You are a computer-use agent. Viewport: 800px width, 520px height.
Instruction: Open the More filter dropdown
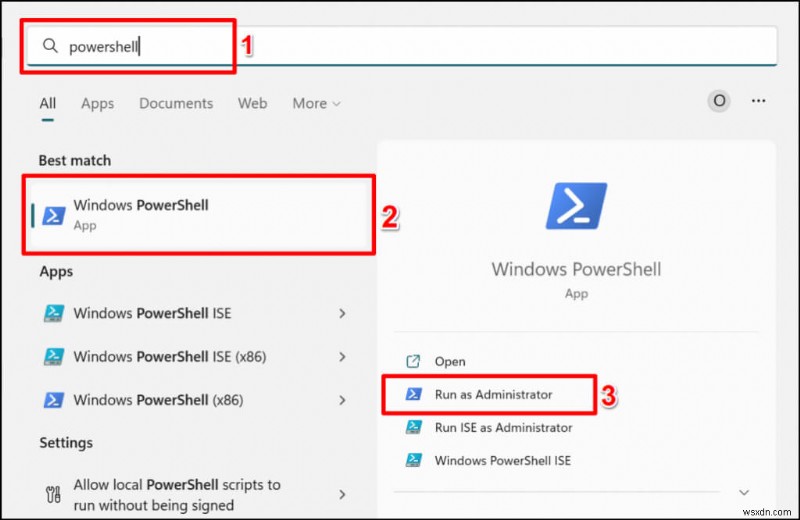(x=316, y=104)
